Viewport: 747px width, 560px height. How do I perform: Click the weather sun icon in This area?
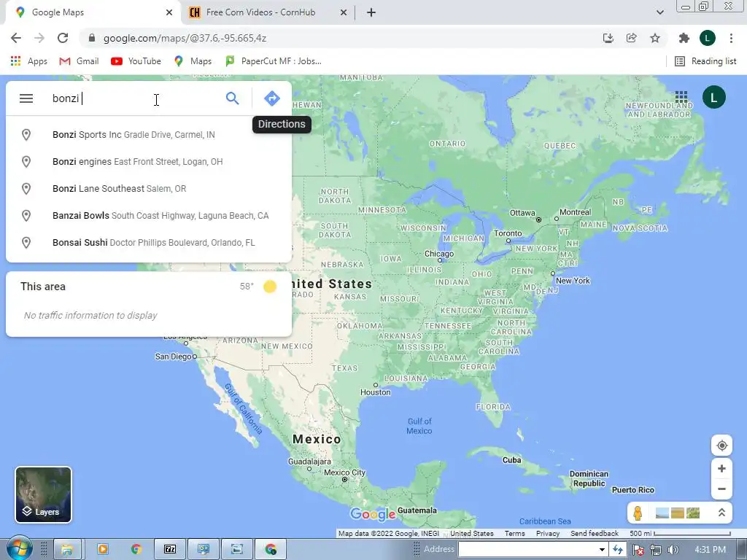tap(270, 287)
